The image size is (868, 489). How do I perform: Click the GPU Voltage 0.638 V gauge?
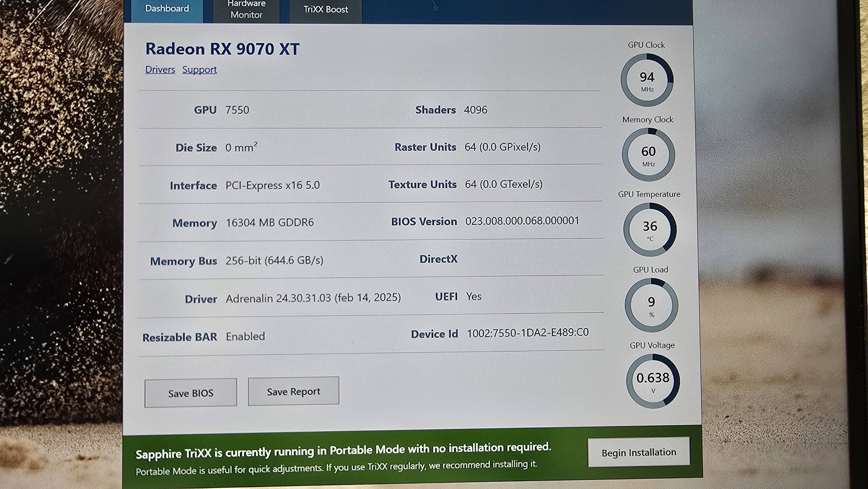(653, 381)
